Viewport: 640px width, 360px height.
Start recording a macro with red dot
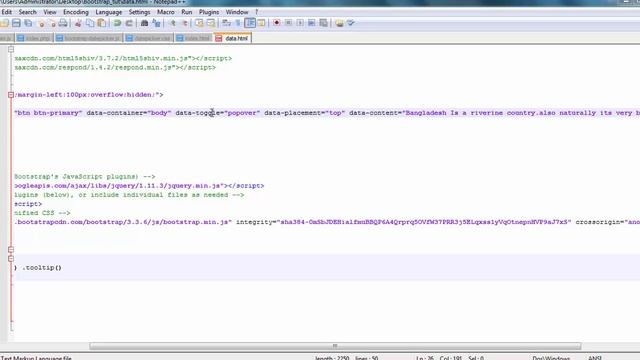point(277,23)
